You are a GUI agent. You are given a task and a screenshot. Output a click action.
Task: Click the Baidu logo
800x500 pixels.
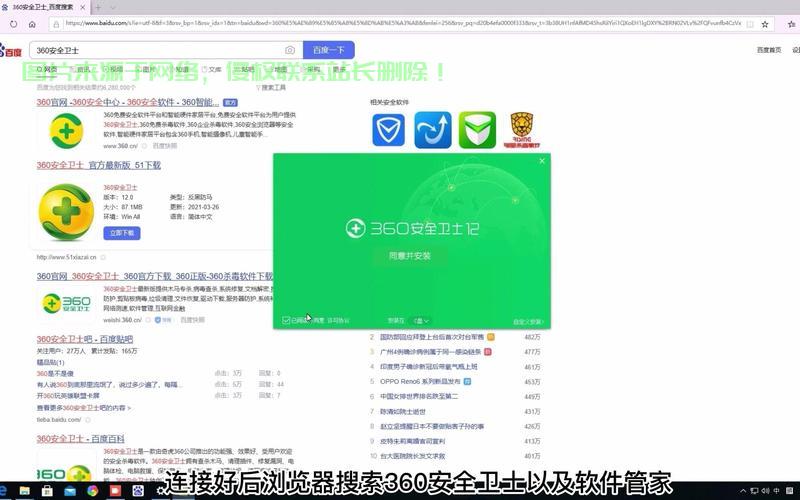(10, 51)
